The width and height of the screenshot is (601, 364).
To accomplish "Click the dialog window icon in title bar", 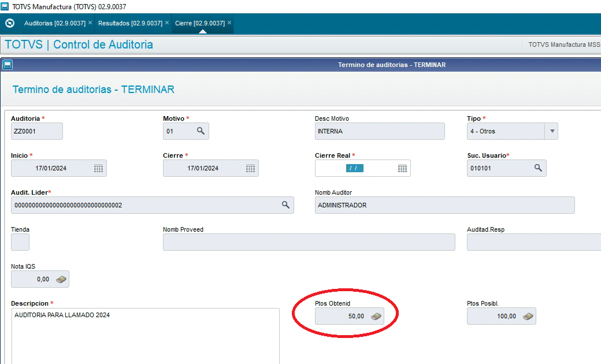I will click(x=8, y=65).
